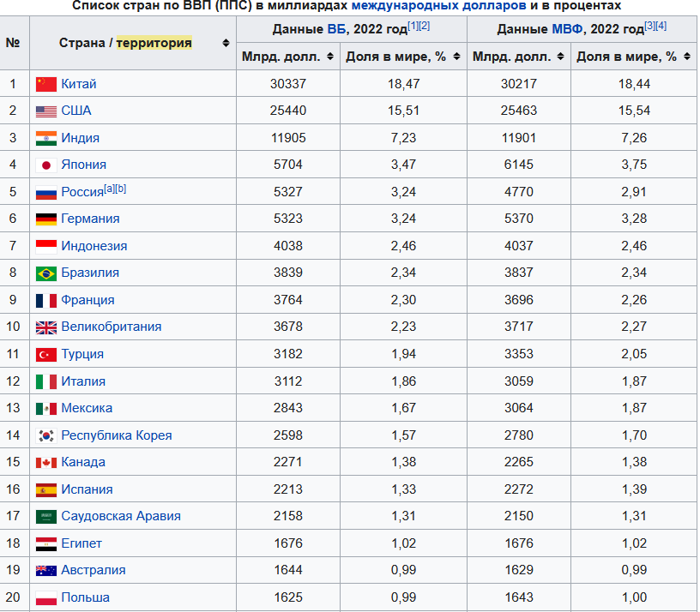Open the Республика Корея link

pyautogui.click(x=116, y=435)
